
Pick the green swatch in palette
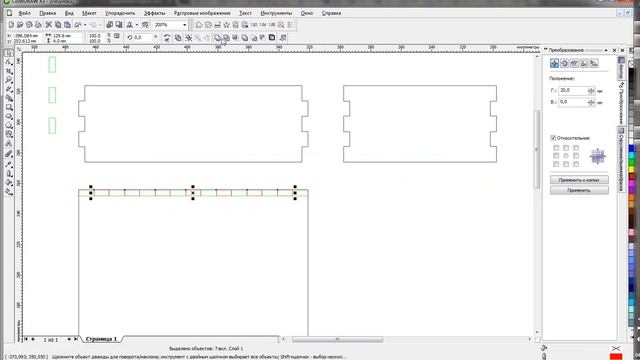(632, 162)
